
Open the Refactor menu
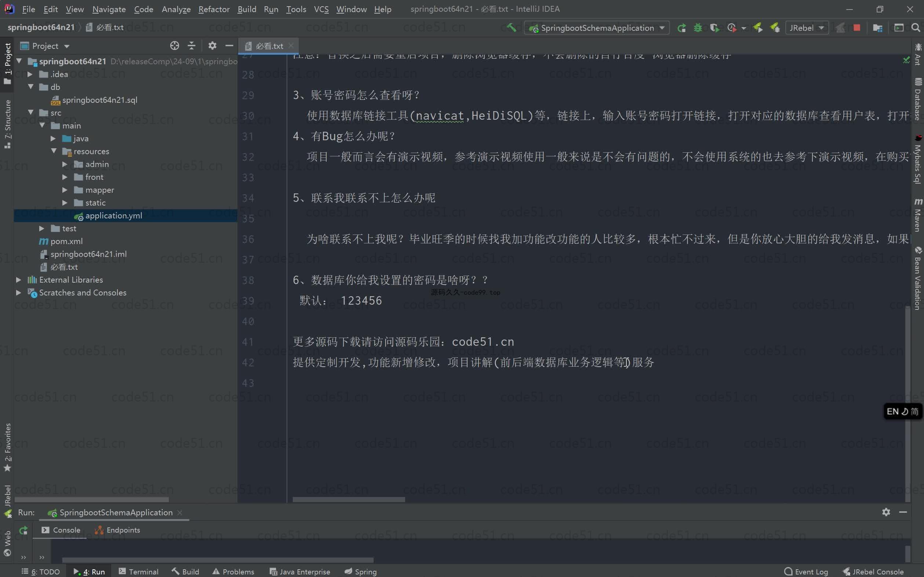click(214, 9)
